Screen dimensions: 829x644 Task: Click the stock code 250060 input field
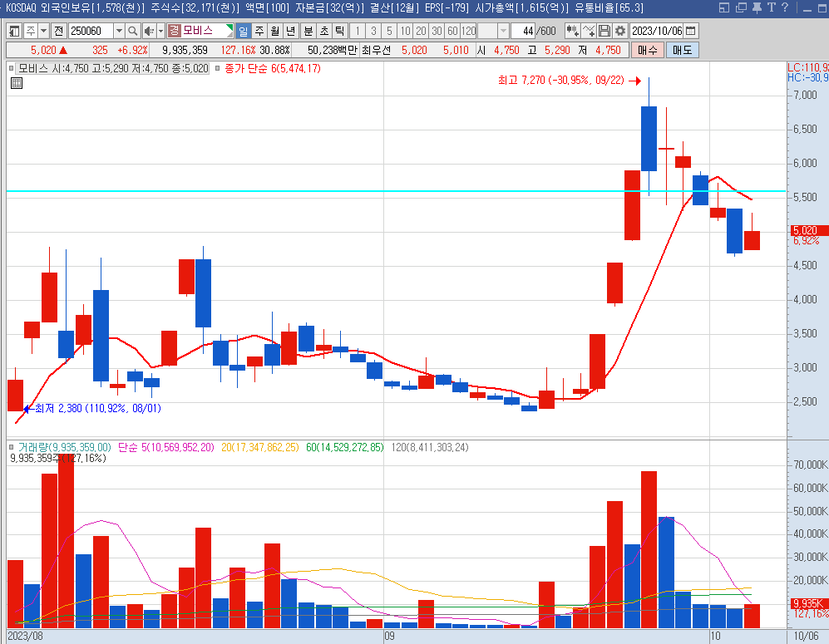tap(91, 32)
